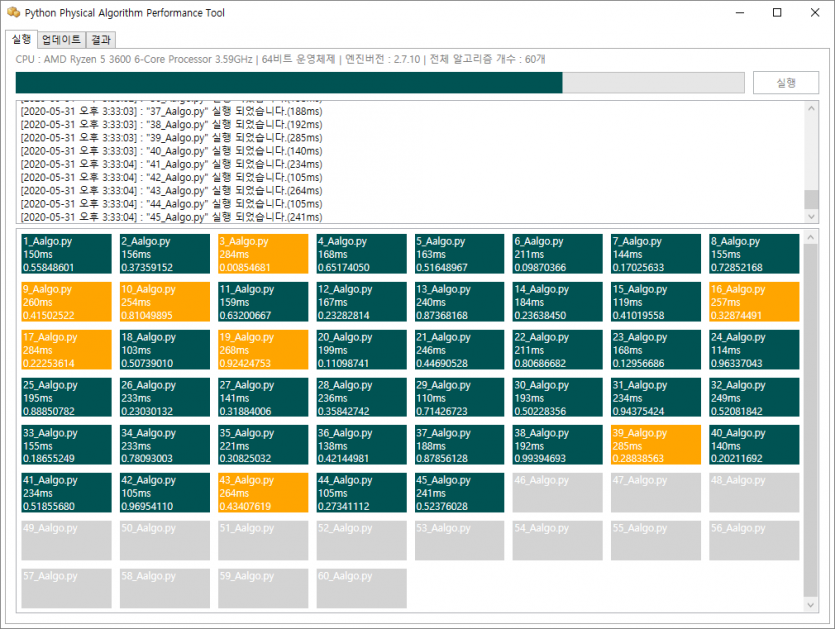The width and height of the screenshot is (835, 629).
Task: Open the 결과 tab
Action: coord(101,39)
